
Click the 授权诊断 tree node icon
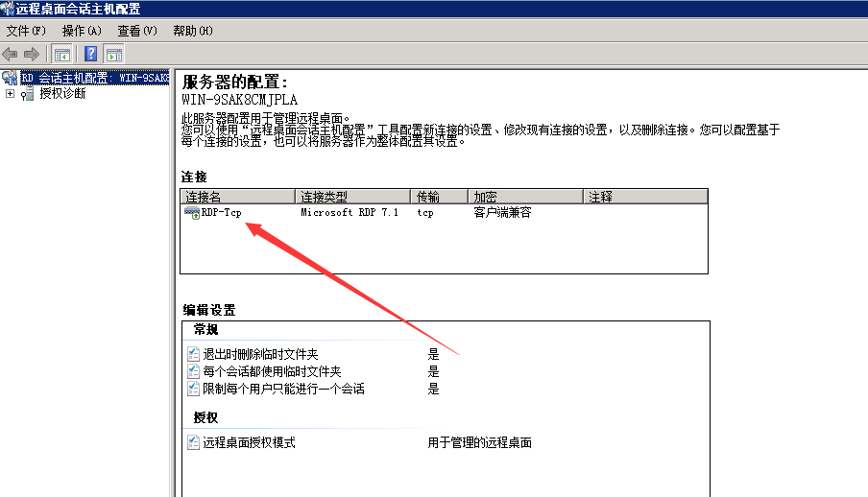coord(28,94)
